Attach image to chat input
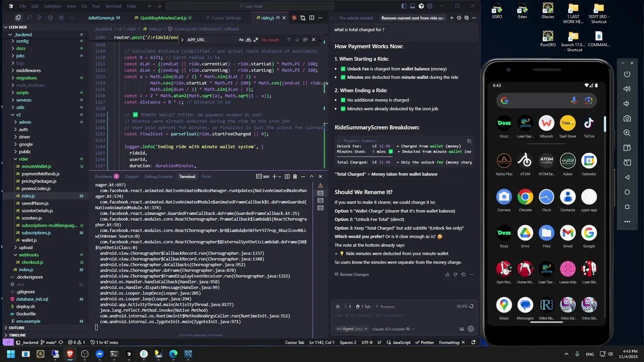 click(462, 329)
